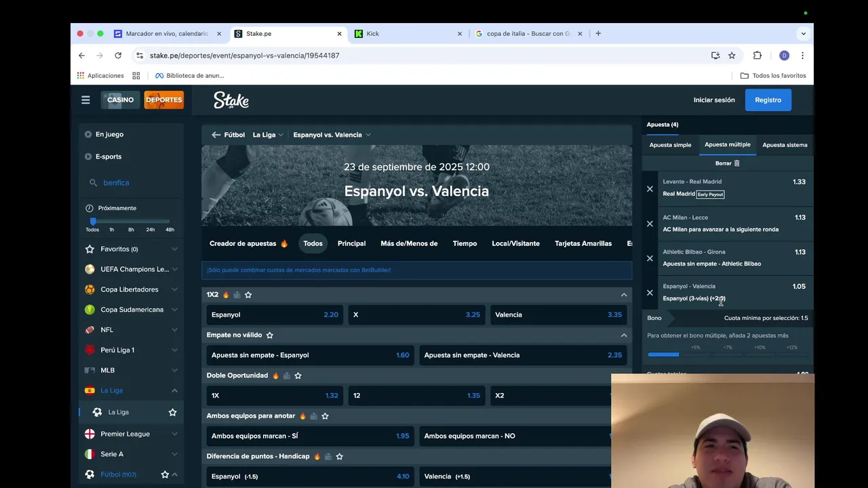Image resolution: width=868 pixels, height=488 pixels.
Task: Click Iniciar sesión
Action: 714,100
